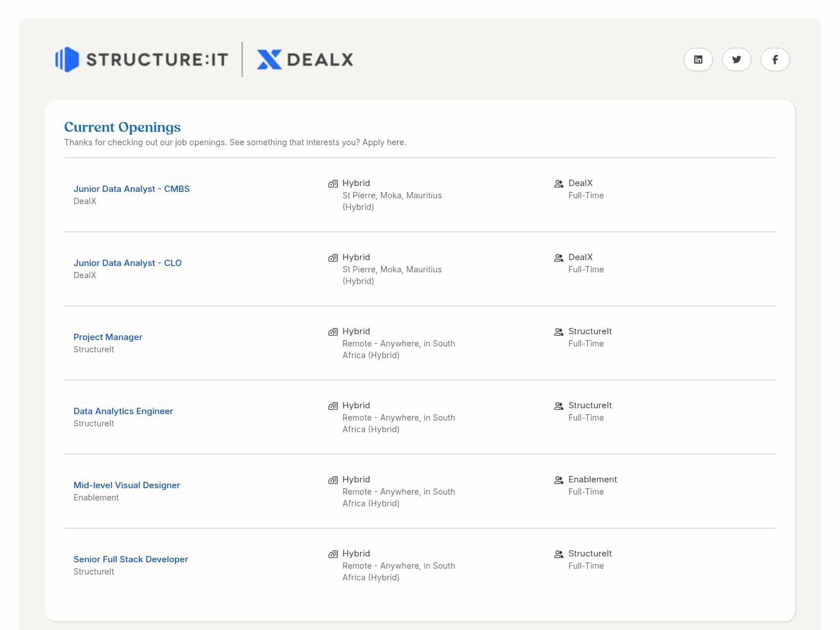Open the Data Analytics Engineer posting
This screenshot has height=630, width=840.
123,411
